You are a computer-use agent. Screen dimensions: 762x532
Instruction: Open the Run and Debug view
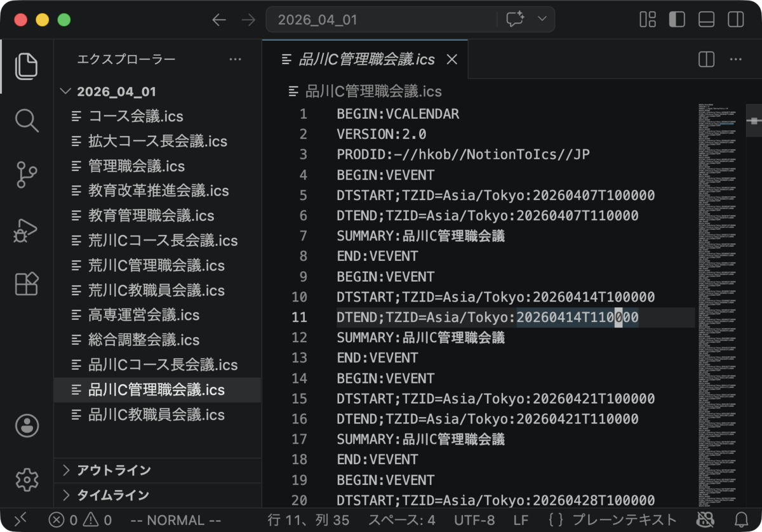click(x=27, y=230)
